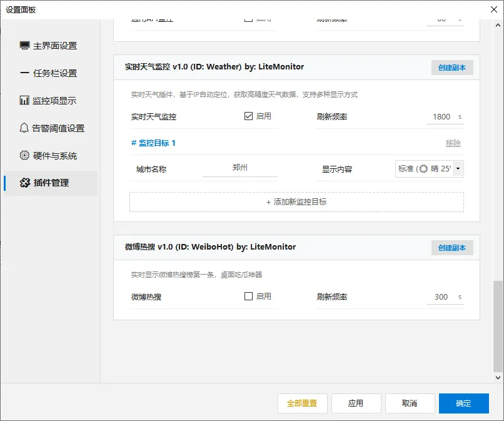This screenshot has height=421, width=504.
Task: Open the refresh rate stepper for 通用API监控
Action: point(458,18)
